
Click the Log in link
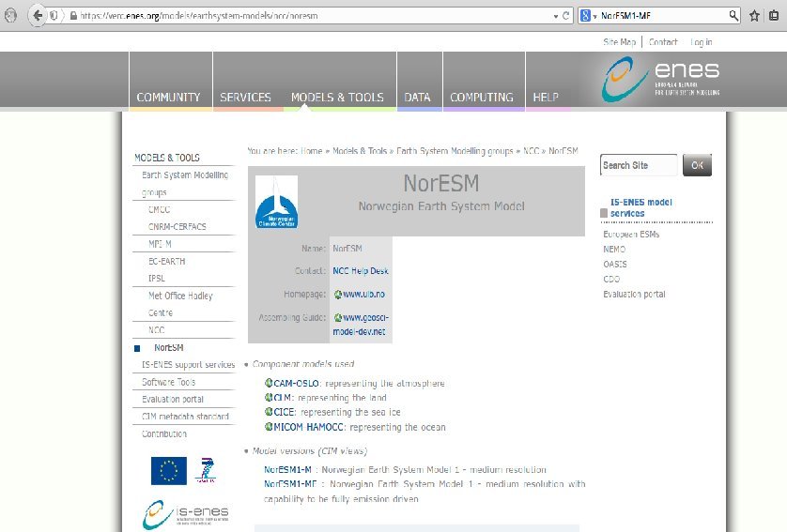click(x=702, y=42)
